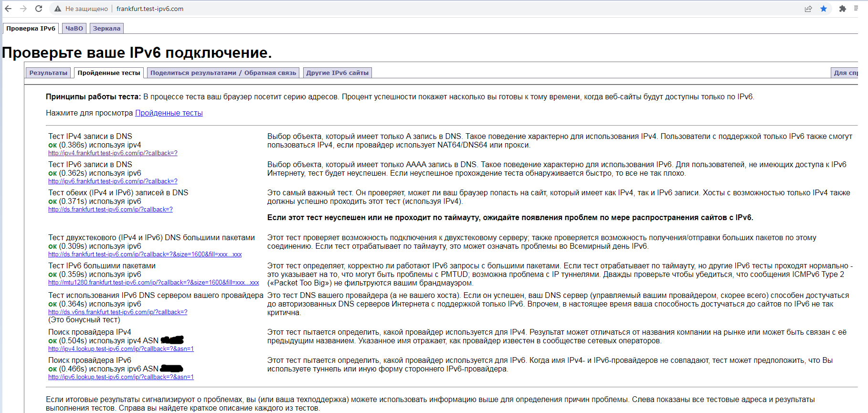Toggle the bookmark star icon
This screenshot has width=868, height=413.
pos(824,9)
